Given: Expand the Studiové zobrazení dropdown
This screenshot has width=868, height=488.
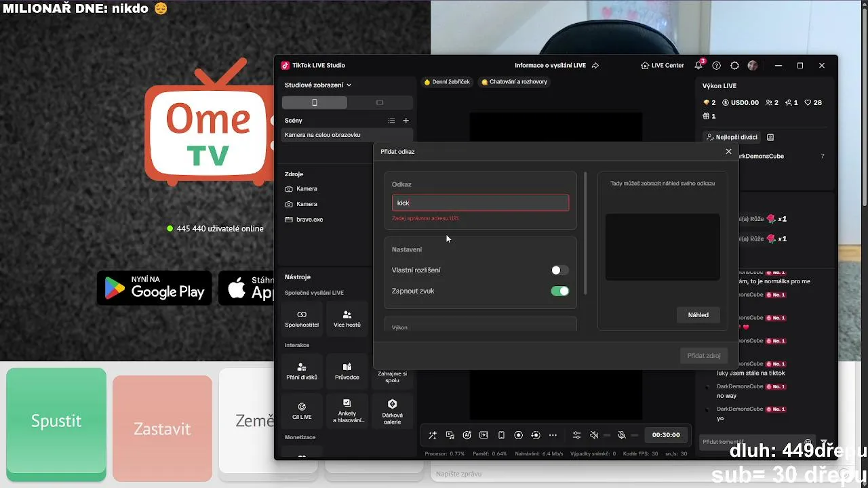Looking at the screenshot, I should 318,85.
